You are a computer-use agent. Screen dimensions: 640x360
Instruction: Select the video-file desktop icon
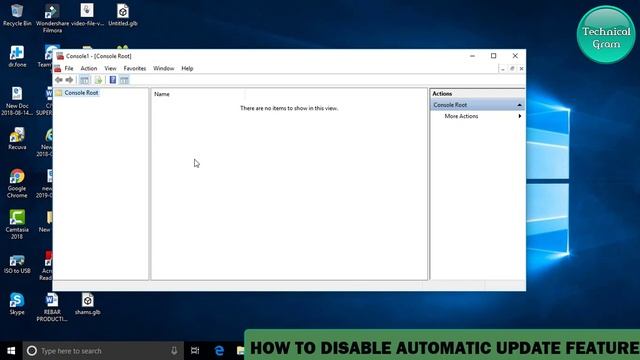point(87,15)
